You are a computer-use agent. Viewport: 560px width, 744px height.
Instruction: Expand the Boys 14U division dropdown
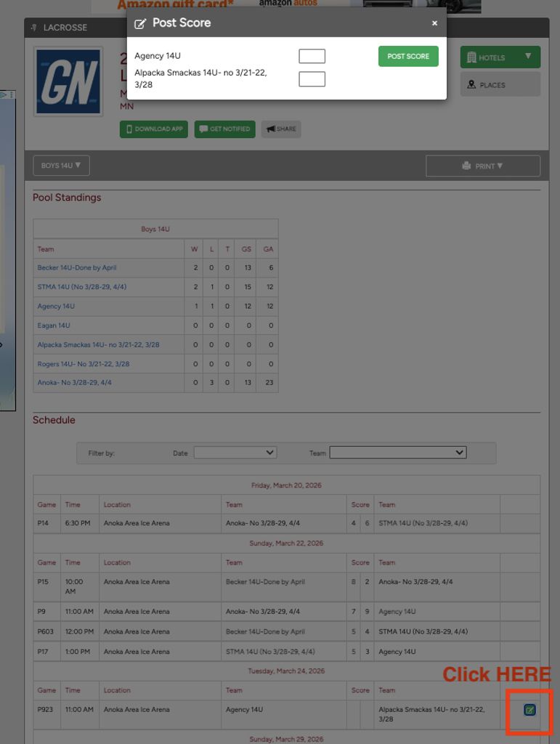[x=60, y=166]
